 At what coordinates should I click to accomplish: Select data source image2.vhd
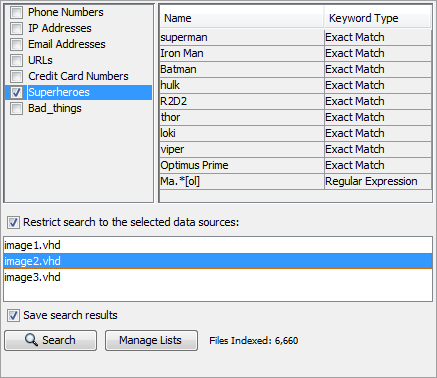click(x=218, y=261)
